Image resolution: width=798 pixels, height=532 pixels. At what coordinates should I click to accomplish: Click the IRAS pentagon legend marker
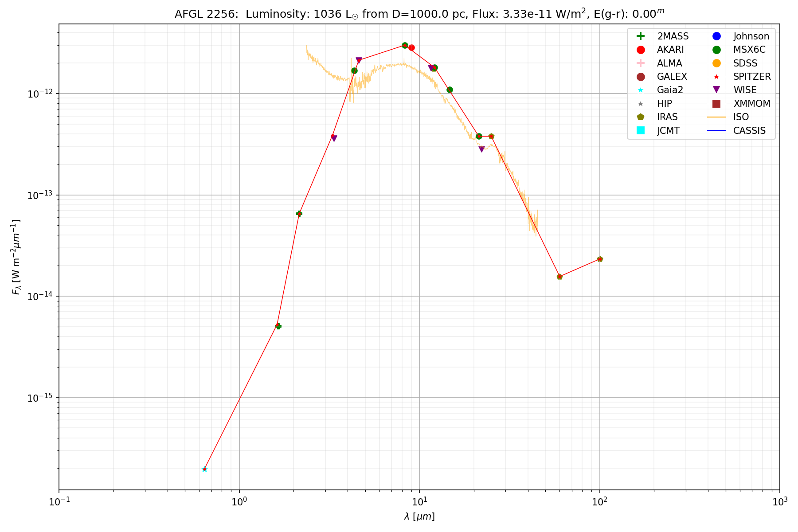point(640,117)
